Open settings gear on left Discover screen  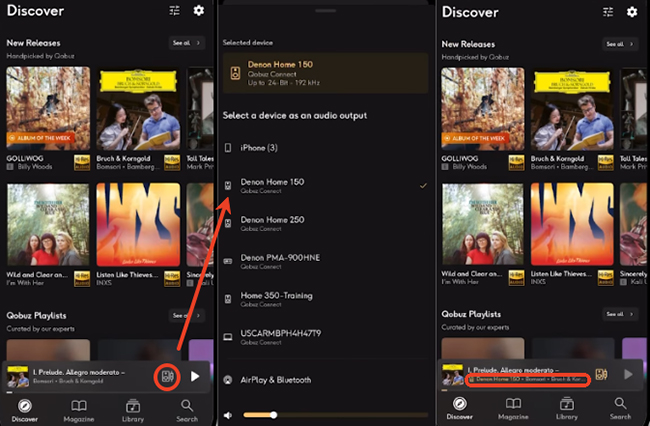coord(199,10)
